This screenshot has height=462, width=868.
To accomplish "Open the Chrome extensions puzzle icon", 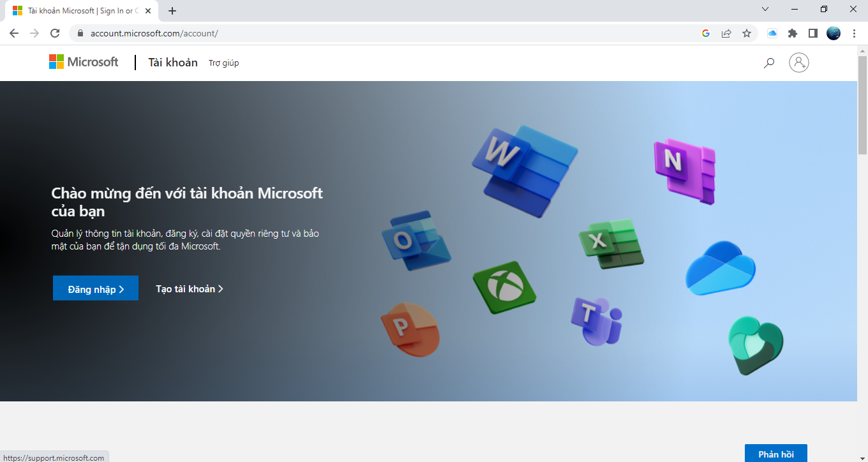I will tap(793, 33).
